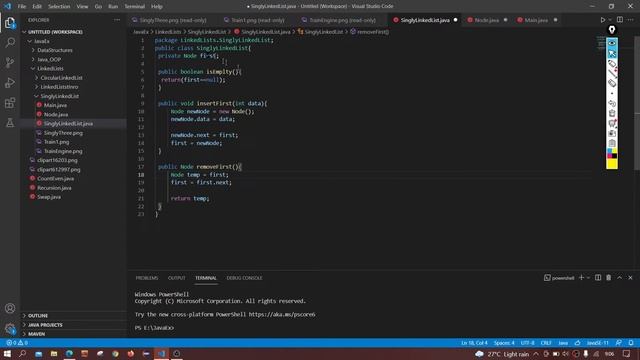
Task: Select the eraser tool in drawing toolbar
Action: (612, 83)
